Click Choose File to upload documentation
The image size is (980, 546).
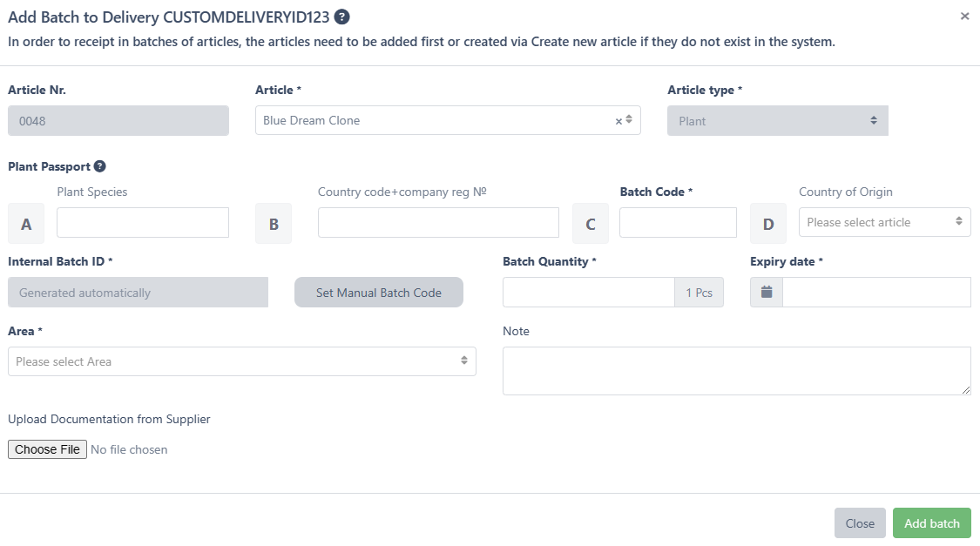(x=47, y=449)
